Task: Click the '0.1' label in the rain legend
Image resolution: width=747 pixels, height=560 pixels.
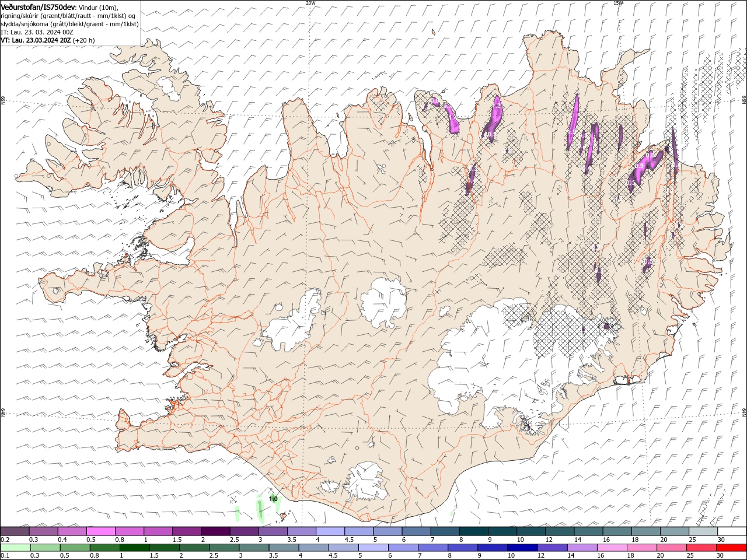Action: point(5,555)
